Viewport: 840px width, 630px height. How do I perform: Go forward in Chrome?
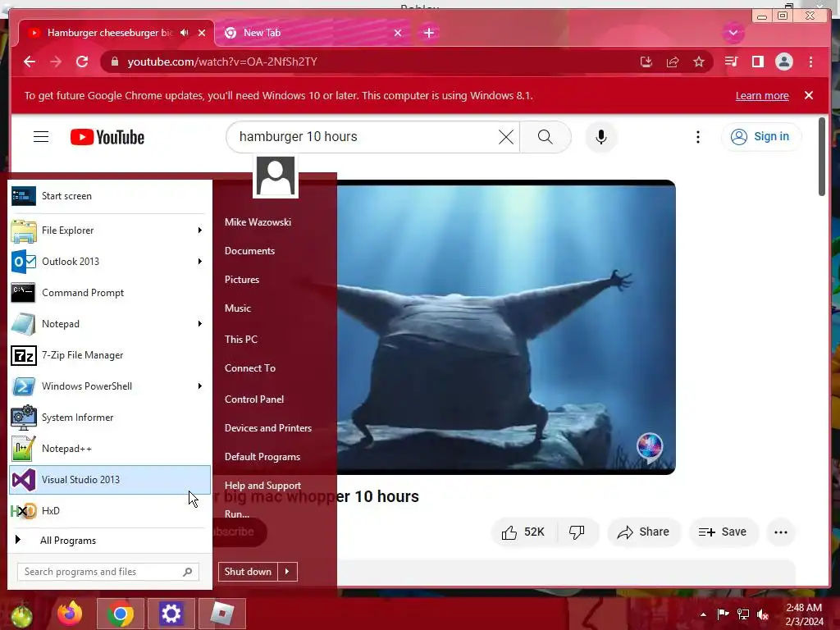56,62
